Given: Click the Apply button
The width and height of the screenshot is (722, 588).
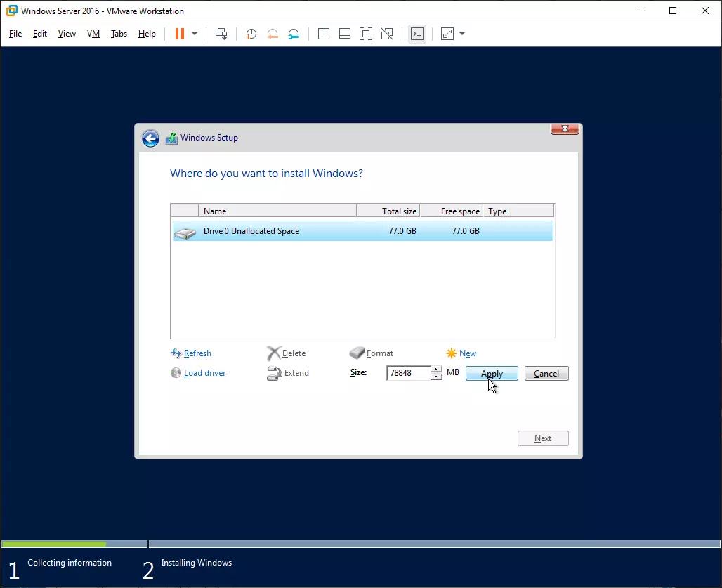Looking at the screenshot, I should coord(492,374).
